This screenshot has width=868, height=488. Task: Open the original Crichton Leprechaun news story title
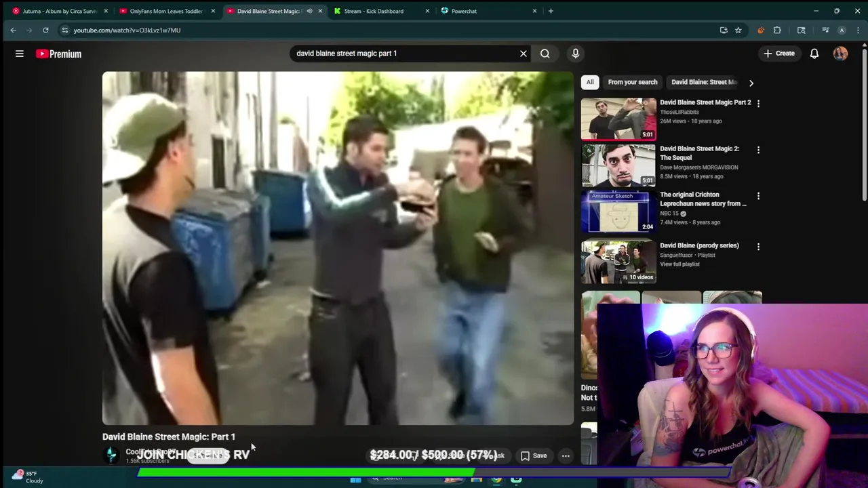703,199
